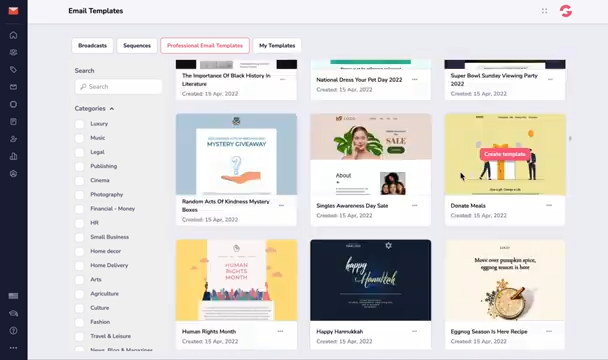Open the sidebar three-dot more icon
The height and width of the screenshot is (360, 608).
13,348
